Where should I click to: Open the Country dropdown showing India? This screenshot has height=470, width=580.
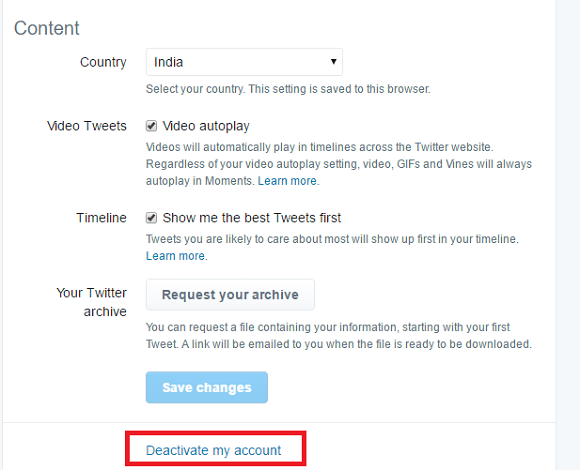[244, 62]
